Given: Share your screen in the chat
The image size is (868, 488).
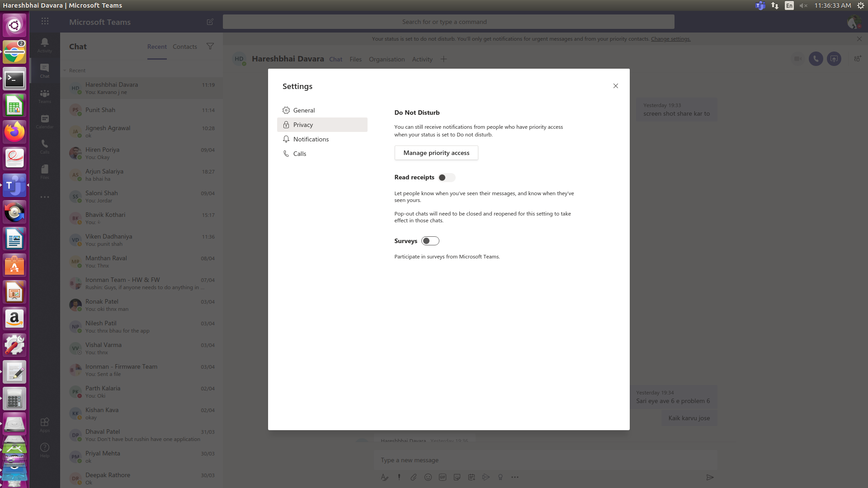Looking at the screenshot, I should (834, 59).
